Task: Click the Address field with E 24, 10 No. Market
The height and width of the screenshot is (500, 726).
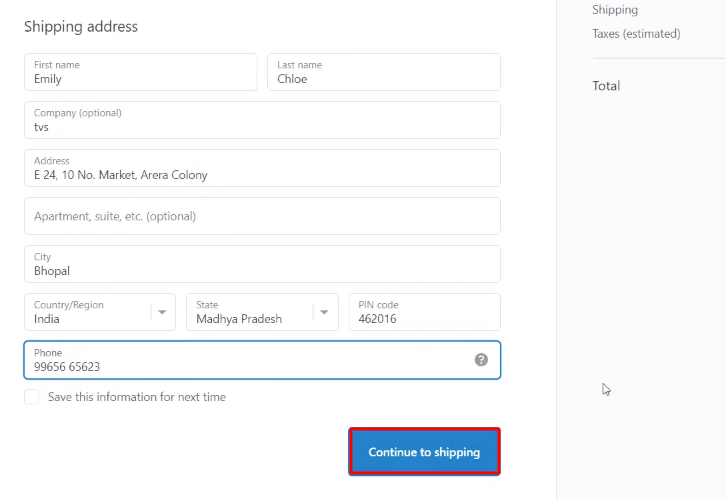Action: point(263,168)
